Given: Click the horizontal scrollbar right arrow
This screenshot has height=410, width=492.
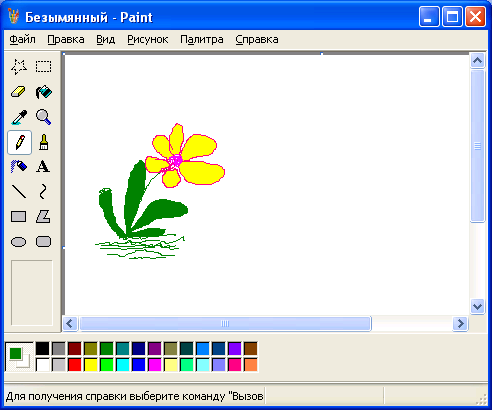Looking at the screenshot, I should [460, 323].
